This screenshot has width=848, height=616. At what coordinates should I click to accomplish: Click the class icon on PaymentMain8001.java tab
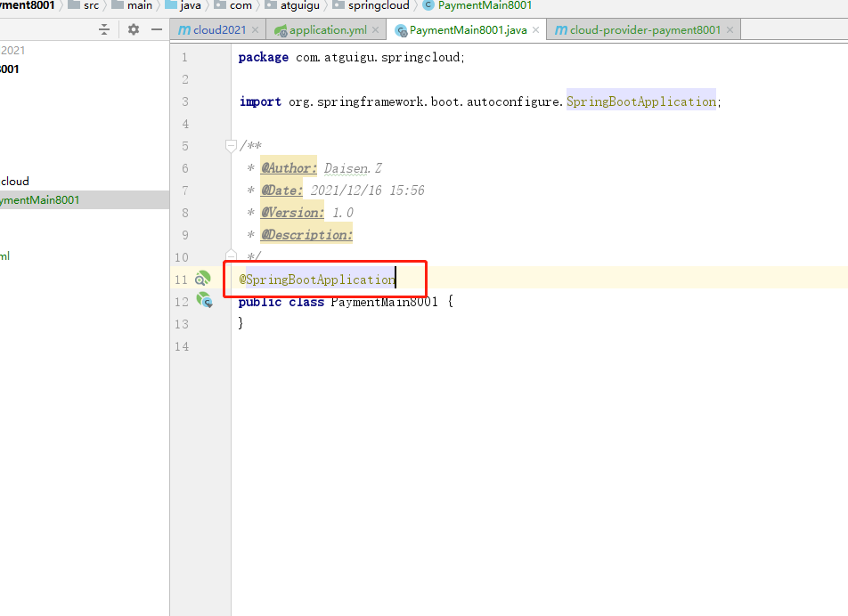coord(401,31)
